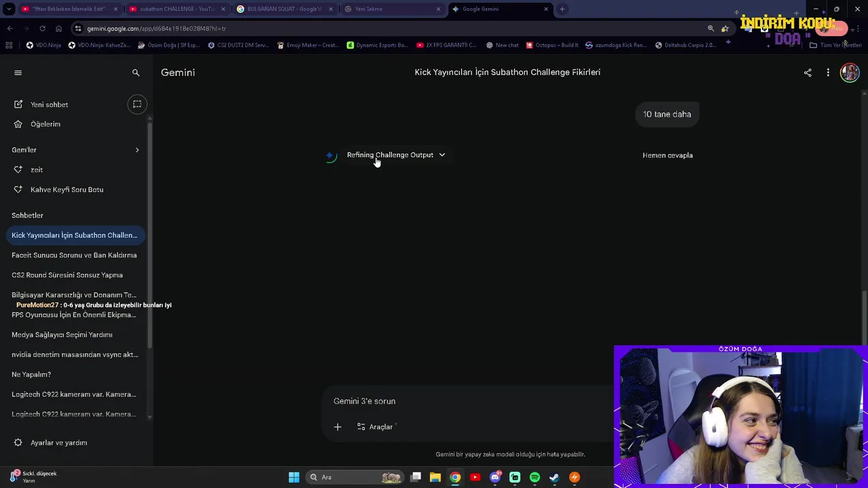The height and width of the screenshot is (488, 868).
Task: Click the sidebar search magnifier icon
Action: (136, 73)
